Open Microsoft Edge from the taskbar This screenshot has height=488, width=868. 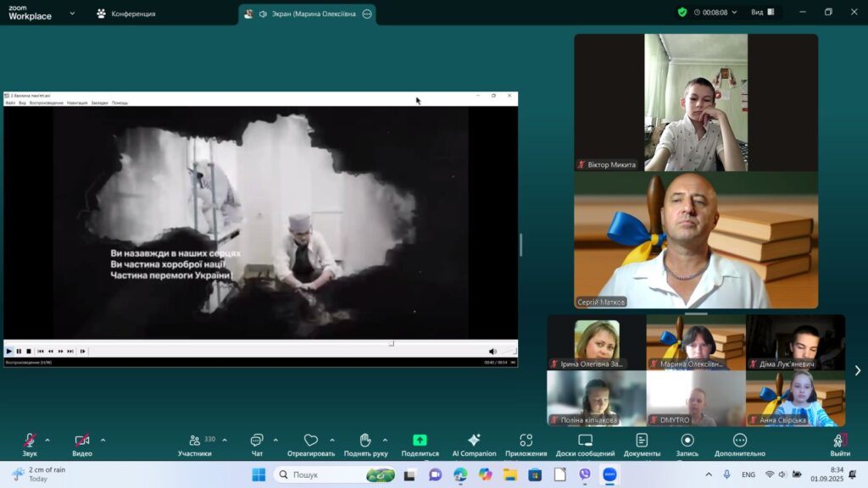(x=460, y=474)
